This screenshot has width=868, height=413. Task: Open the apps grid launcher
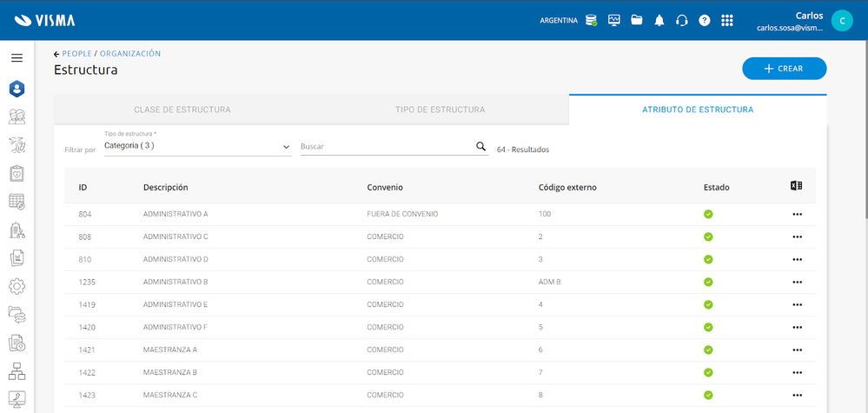click(x=727, y=20)
